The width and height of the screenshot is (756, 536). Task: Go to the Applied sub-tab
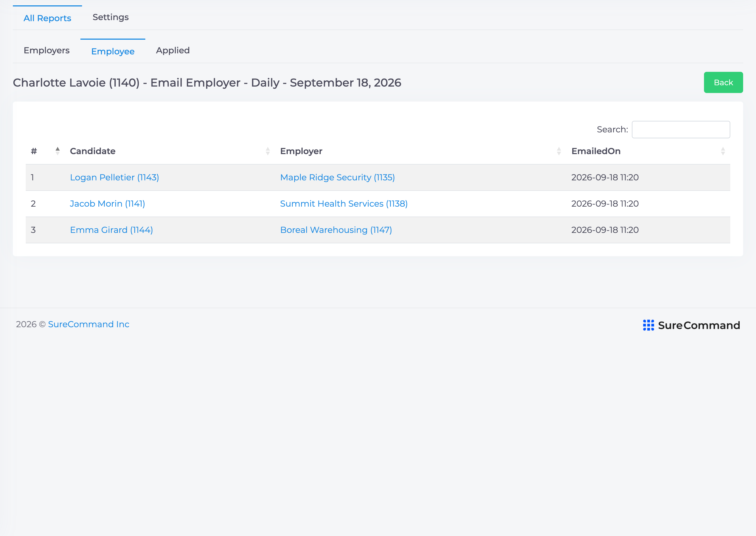173,50
